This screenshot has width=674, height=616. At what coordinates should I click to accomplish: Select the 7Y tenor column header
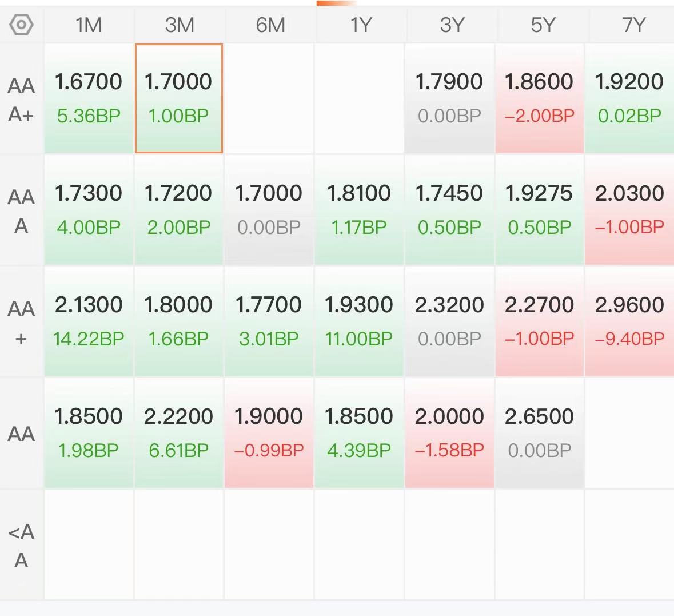[x=633, y=25]
